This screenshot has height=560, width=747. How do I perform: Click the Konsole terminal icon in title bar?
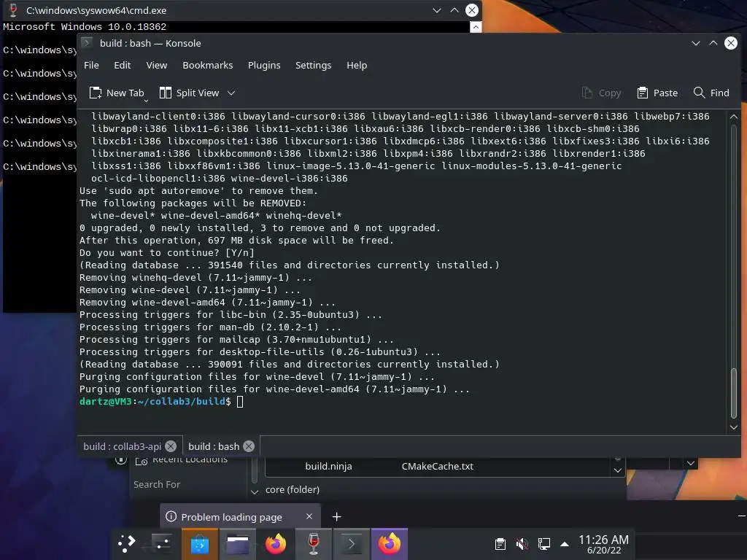tap(87, 43)
